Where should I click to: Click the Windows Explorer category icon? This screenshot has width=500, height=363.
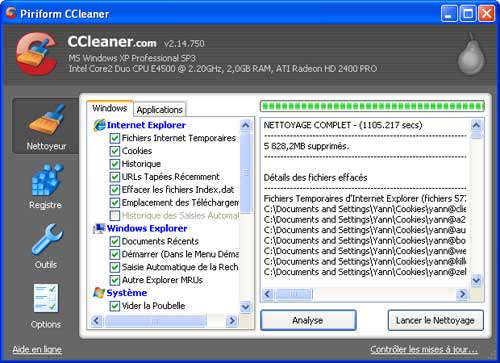pos(99,229)
